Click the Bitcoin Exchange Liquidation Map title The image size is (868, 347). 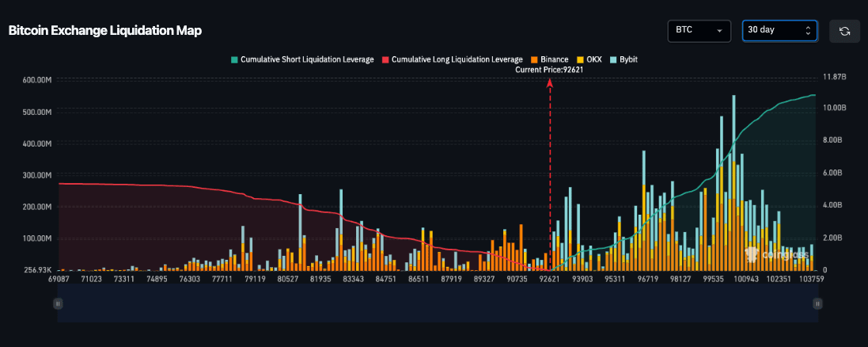[x=104, y=31]
